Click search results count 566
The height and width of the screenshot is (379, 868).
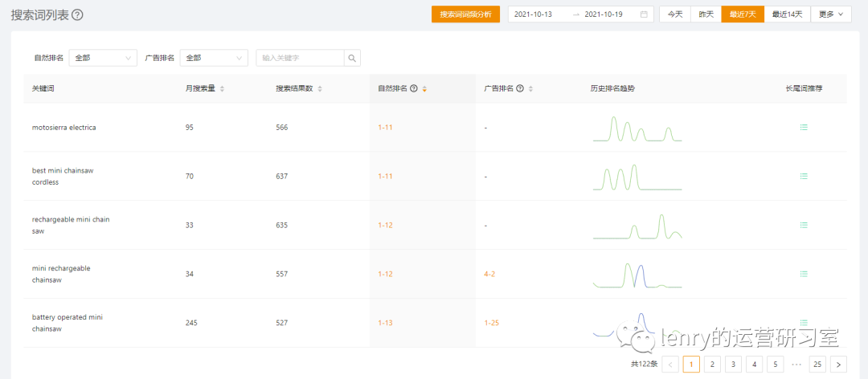pyautogui.click(x=282, y=127)
